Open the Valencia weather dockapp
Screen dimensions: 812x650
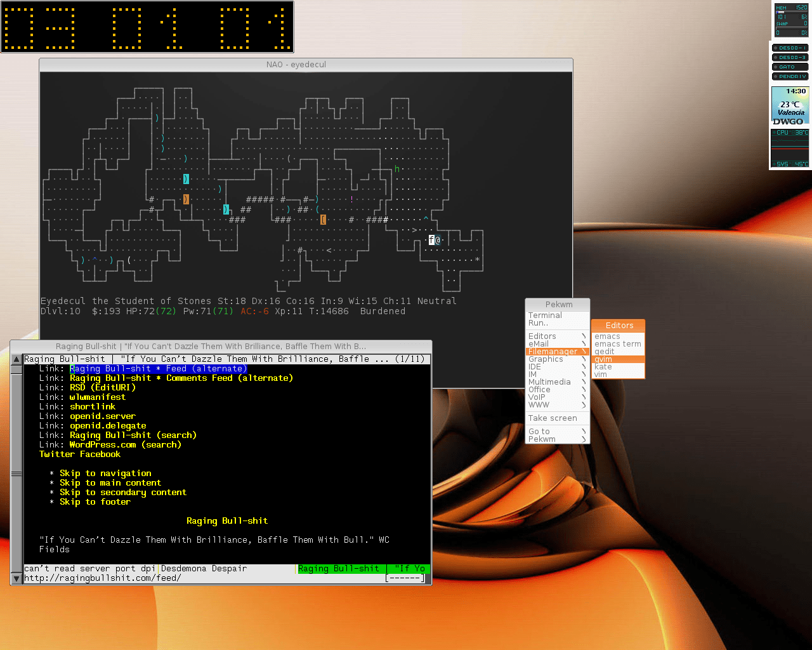pos(790,106)
